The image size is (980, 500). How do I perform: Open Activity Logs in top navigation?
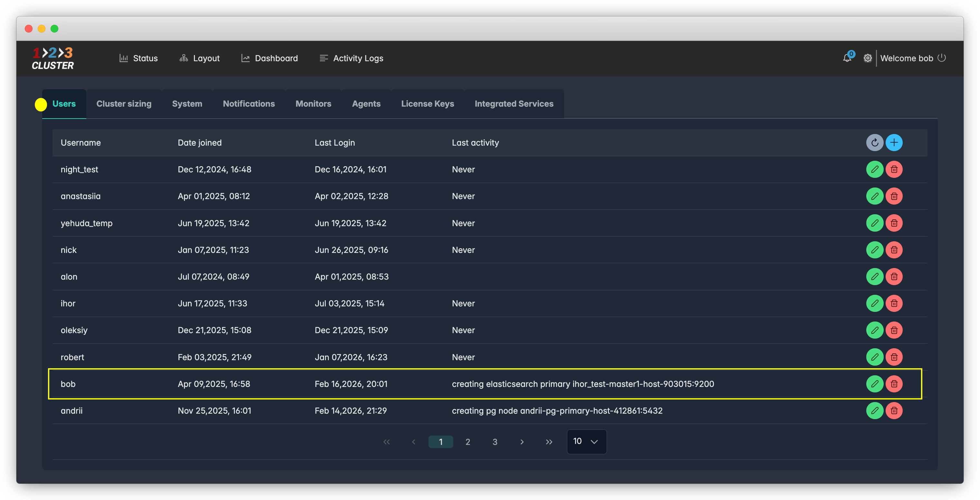point(351,58)
